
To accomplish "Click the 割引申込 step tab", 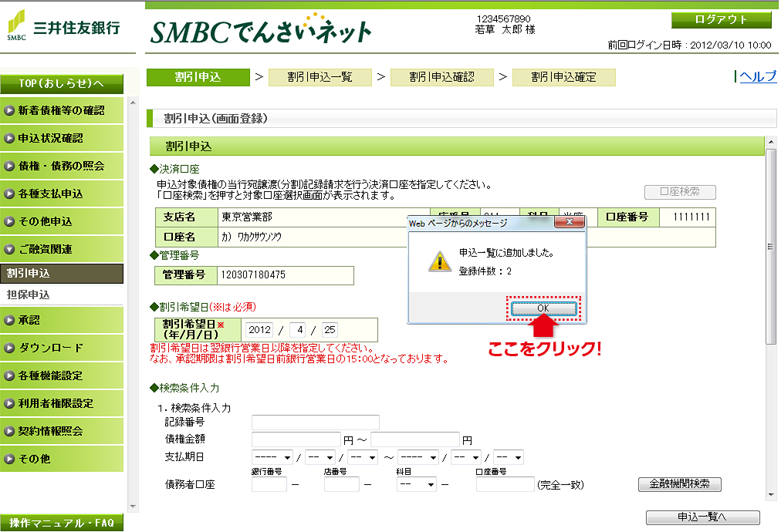I will click(198, 77).
